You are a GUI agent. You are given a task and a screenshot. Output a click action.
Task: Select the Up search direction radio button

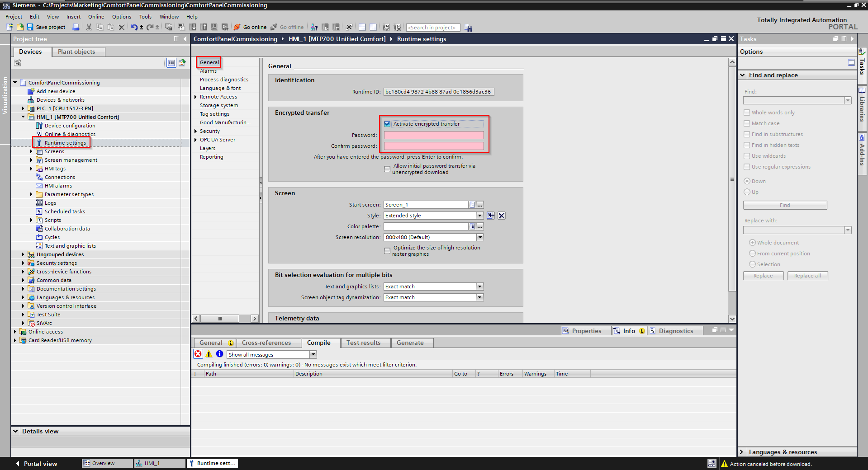click(747, 192)
